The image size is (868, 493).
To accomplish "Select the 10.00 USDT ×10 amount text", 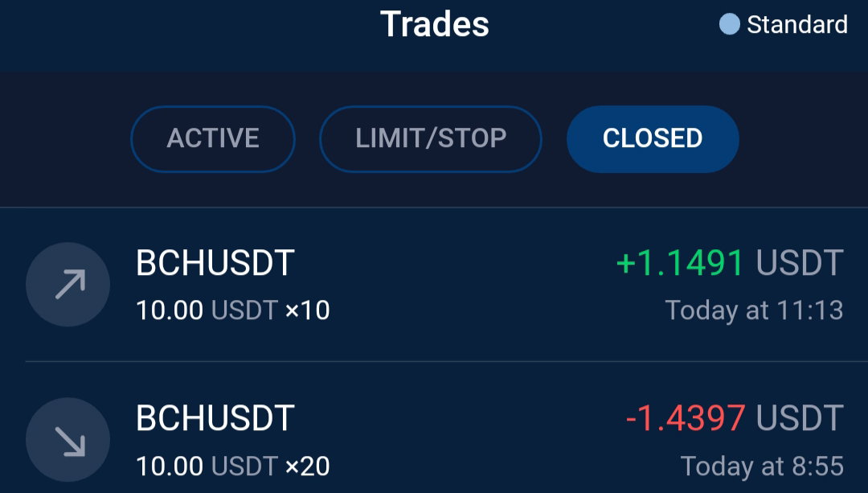I will click(233, 310).
